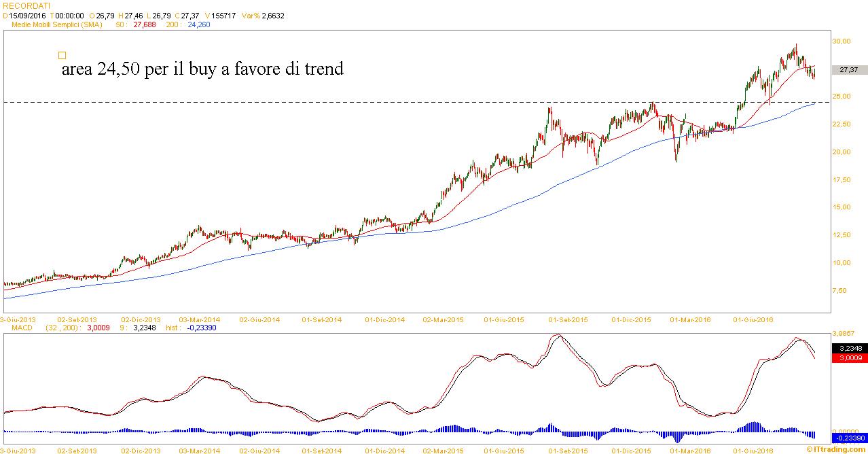
Task: Click 02-Set-2013 date under the price chart
Action: point(77,319)
